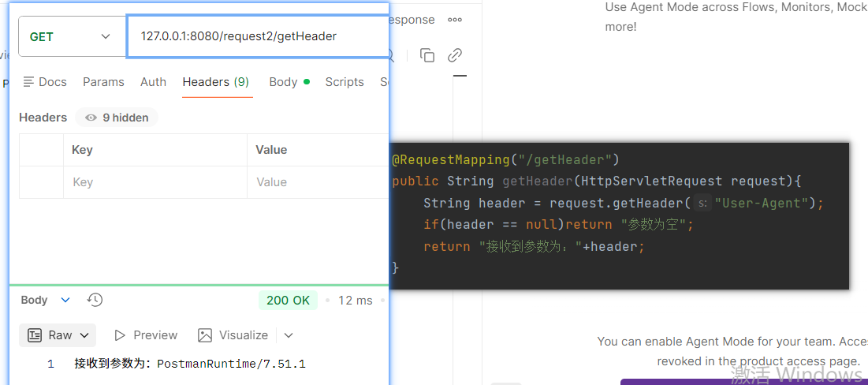Open the Raw format dropdown
Image resolution: width=868 pixels, height=385 pixels.
click(x=58, y=335)
